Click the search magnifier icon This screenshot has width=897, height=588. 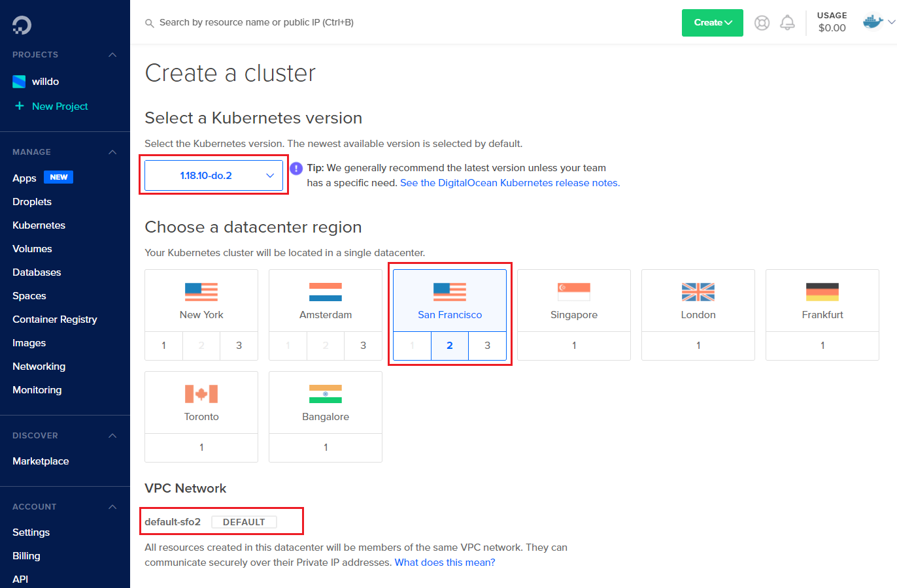pyautogui.click(x=150, y=23)
